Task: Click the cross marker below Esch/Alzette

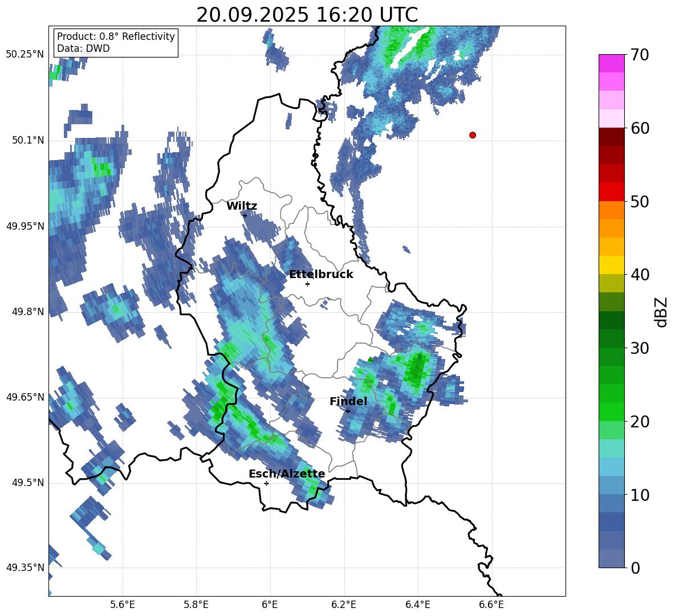Action: pos(266,483)
